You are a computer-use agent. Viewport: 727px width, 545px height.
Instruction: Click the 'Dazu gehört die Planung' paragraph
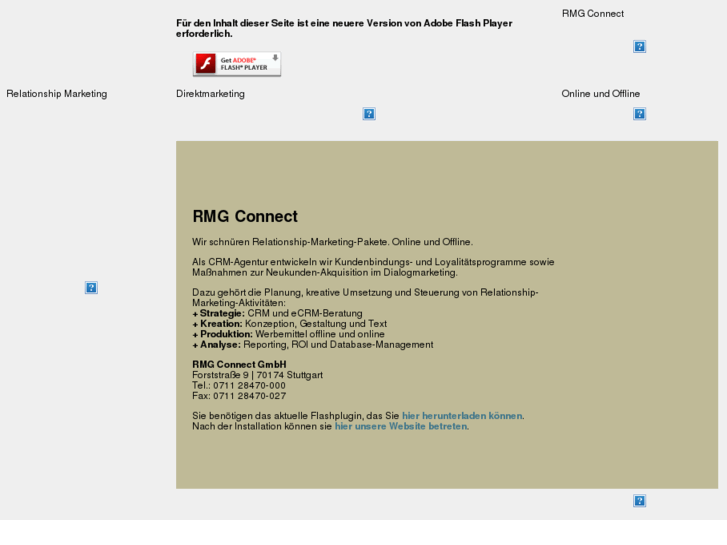tap(365, 298)
